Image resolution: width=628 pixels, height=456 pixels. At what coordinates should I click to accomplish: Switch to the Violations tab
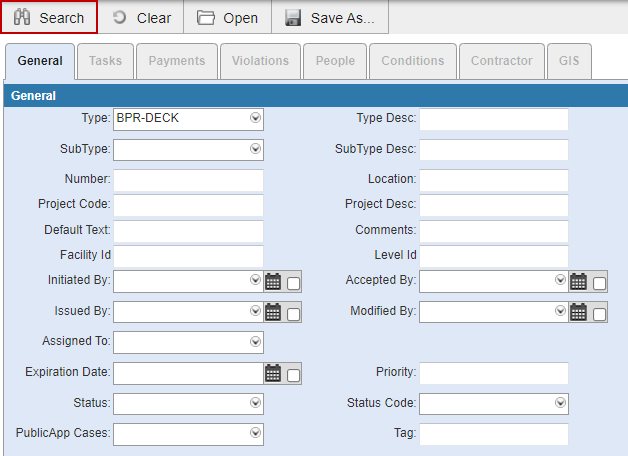[260, 61]
